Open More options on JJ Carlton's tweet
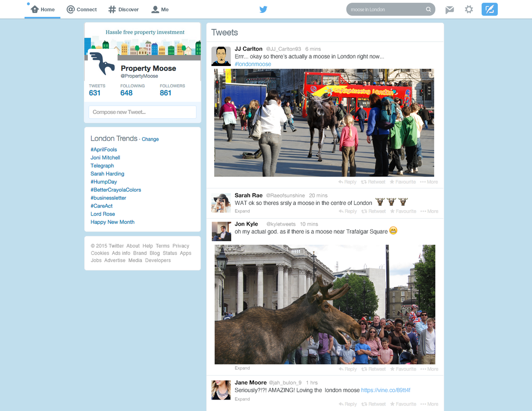Screen dimensions: 532x411 tap(429, 182)
